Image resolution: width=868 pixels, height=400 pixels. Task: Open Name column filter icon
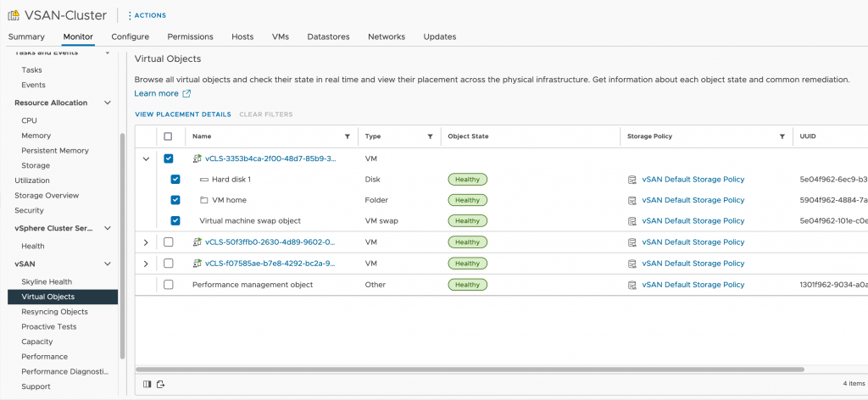tap(347, 136)
